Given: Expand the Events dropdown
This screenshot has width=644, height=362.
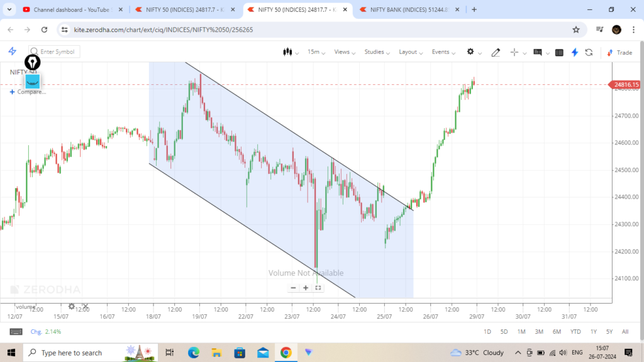Looking at the screenshot, I should coord(443,52).
